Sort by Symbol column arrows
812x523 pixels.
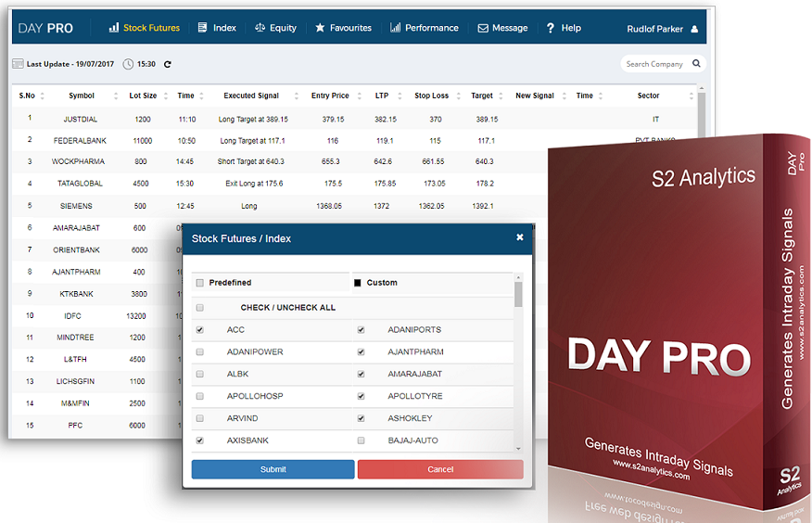click(x=116, y=96)
